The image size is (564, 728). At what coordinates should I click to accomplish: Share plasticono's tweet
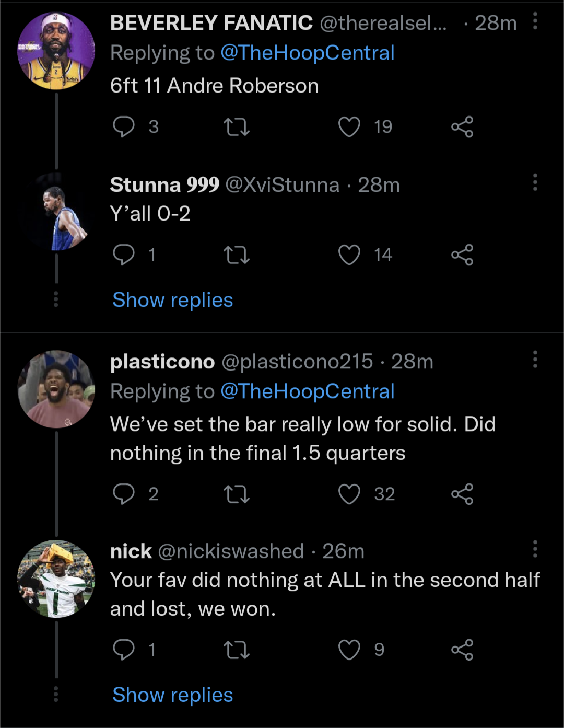(462, 494)
